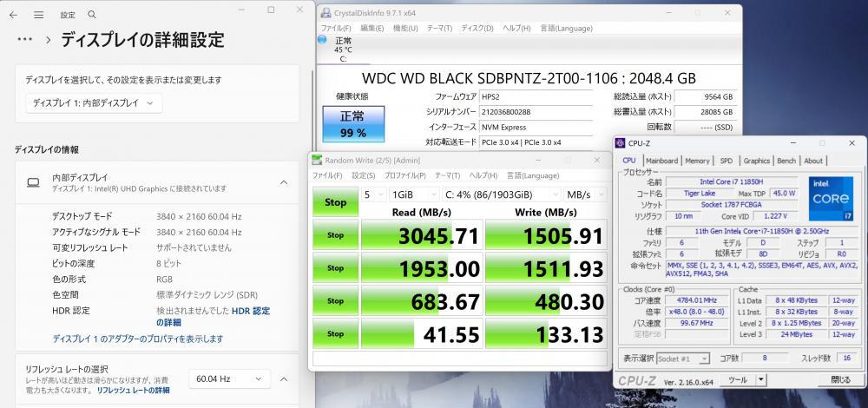Click the ツール button in CPU-Z
This screenshot has width=868, height=408.
(738, 379)
